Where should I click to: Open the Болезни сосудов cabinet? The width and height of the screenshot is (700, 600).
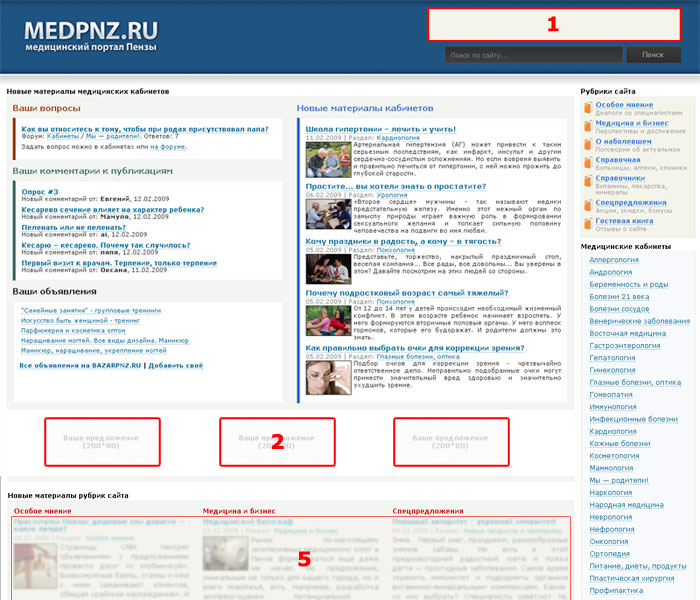(619, 309)
